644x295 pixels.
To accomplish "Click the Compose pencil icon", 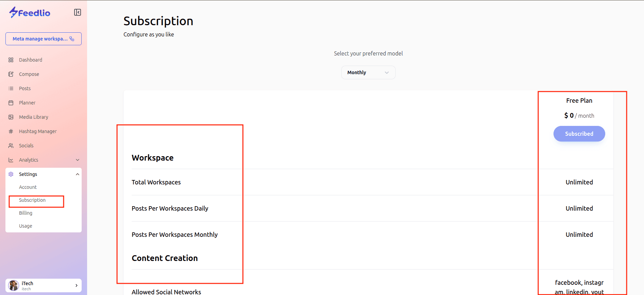I will [x=11, y=74].
